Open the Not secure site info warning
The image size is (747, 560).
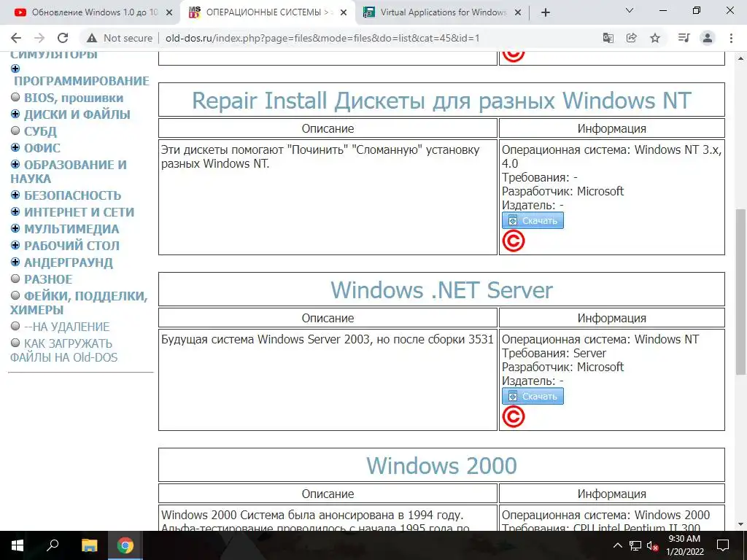pyautogui.click(x=120, y=38)
